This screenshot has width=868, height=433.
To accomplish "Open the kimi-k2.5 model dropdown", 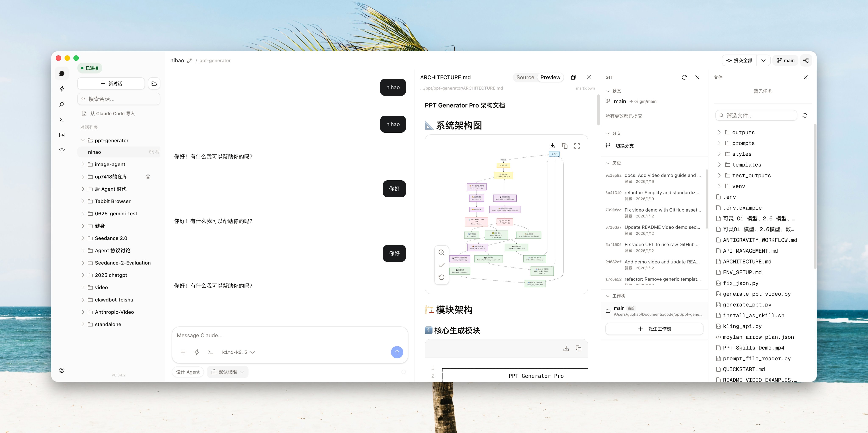I will pyautogui.click(x=238, y=352).
